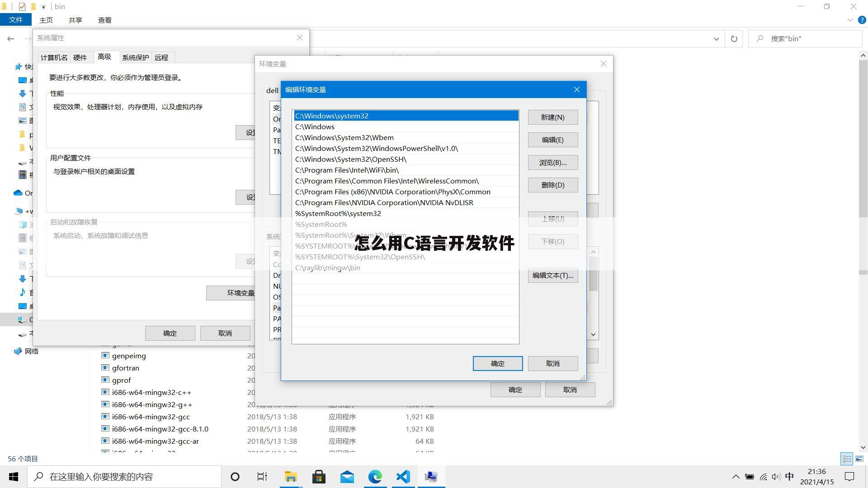The height and width of the screenshot is (488, 868).
Task: Open Microsoft Store from the taskbar
Action: [x=319, y=476]
